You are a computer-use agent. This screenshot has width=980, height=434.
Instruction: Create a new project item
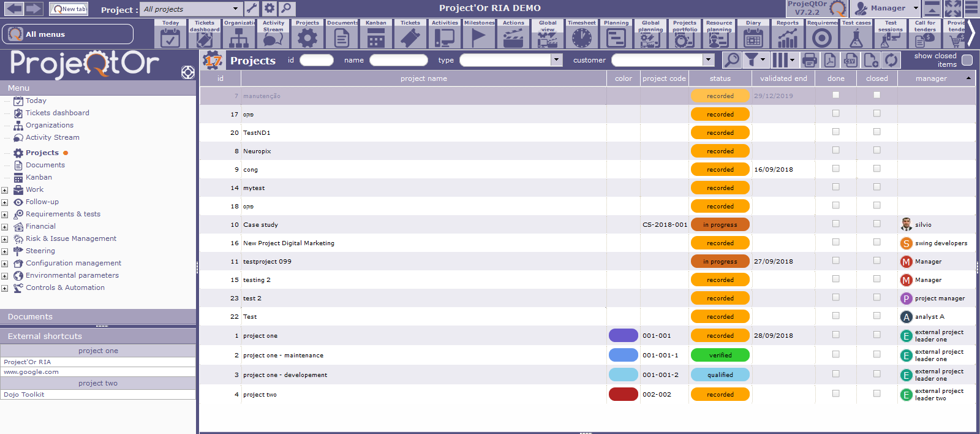pos(870,60)
